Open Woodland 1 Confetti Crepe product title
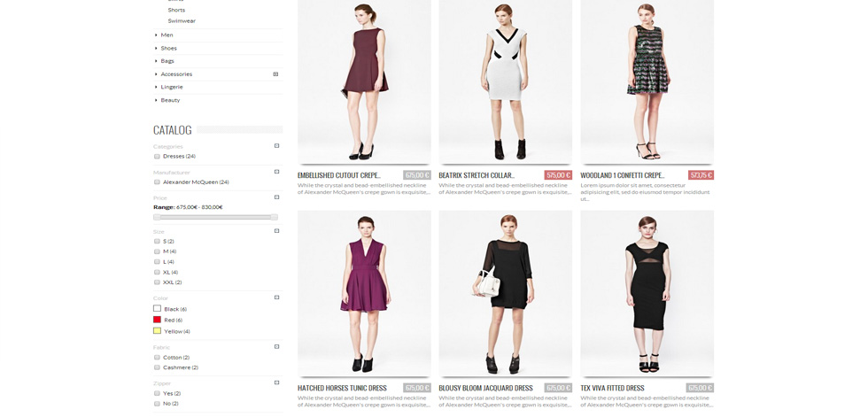The height and width of the screenshot is (417, 868). pyautogui.click(x=622, y=175)
